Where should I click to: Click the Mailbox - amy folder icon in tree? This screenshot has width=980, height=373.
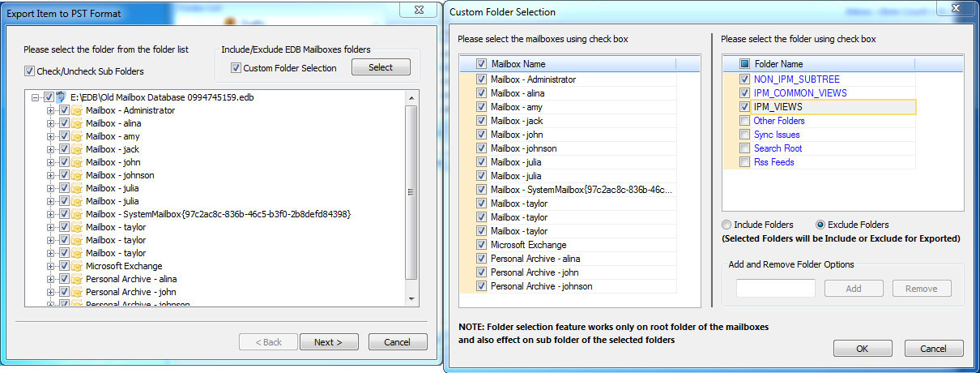point(77,136)
